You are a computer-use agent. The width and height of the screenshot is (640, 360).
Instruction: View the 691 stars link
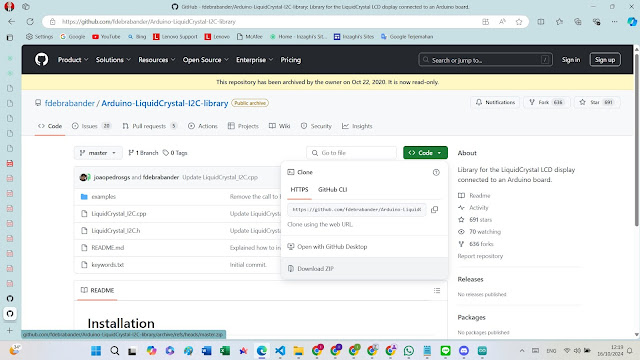pos(475,220)
